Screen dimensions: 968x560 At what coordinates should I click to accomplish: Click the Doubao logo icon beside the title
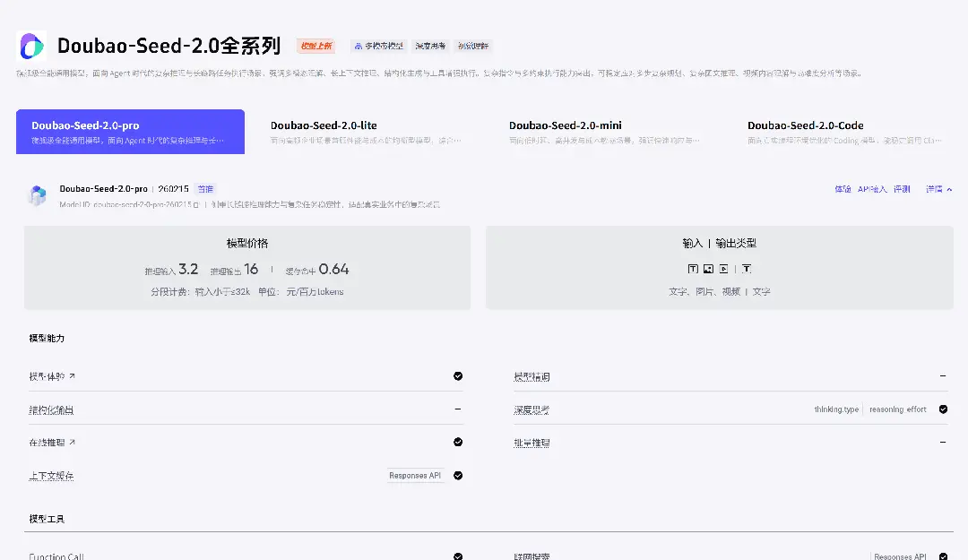coord(32,46)
